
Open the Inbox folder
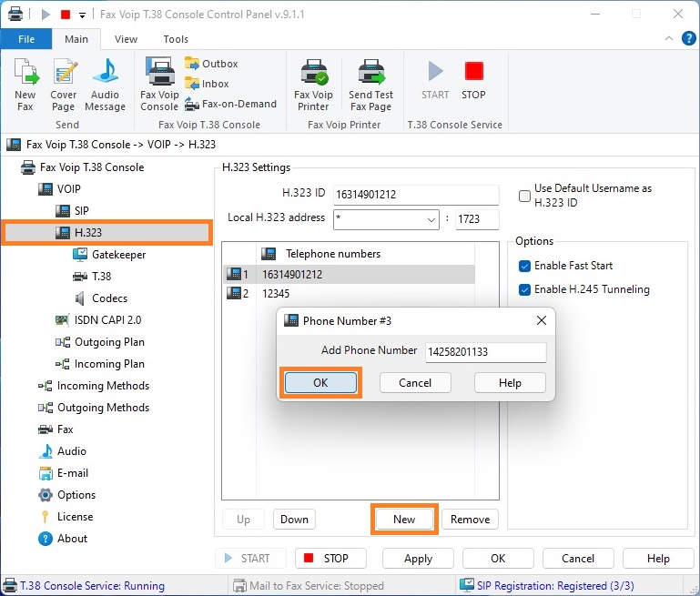[x=207, y=84]
